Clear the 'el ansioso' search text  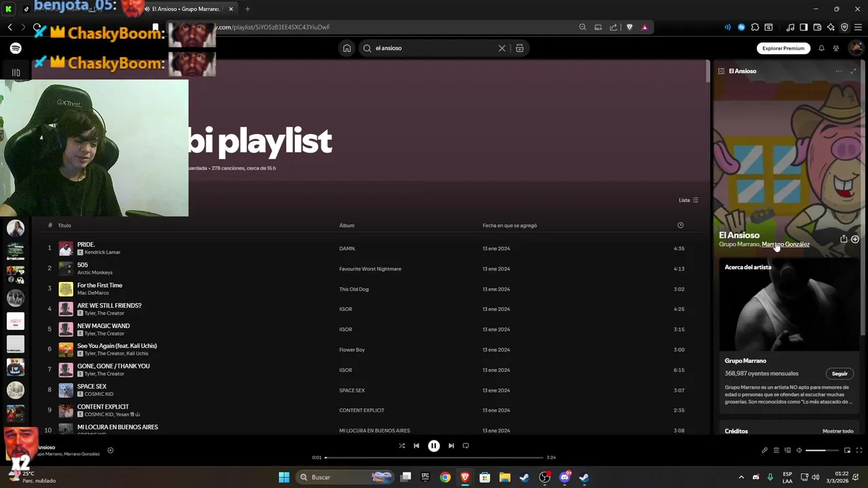click(502, 48)
